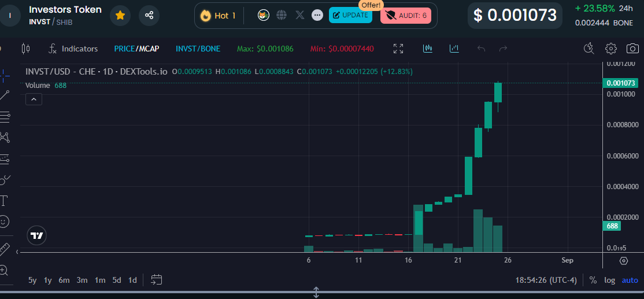
Task: Click the Offer! badge above UPDATE
Action: click(371, 5)
